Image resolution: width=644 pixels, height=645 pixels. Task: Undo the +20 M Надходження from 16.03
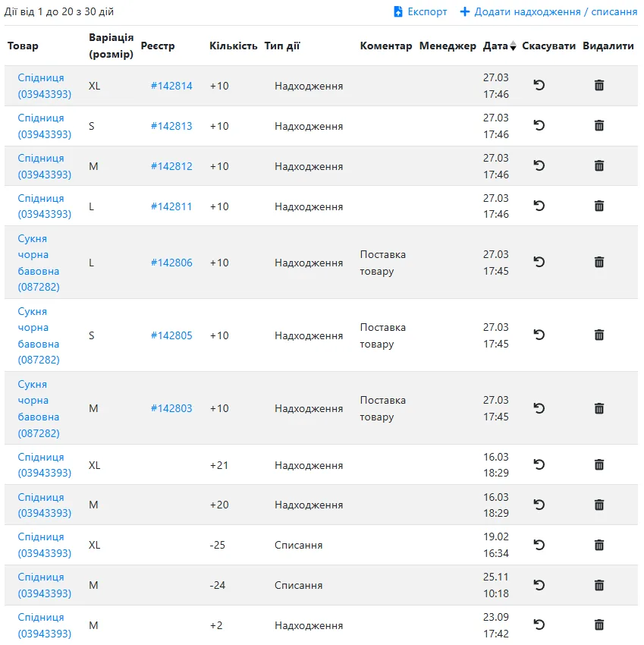click(539, 505)
